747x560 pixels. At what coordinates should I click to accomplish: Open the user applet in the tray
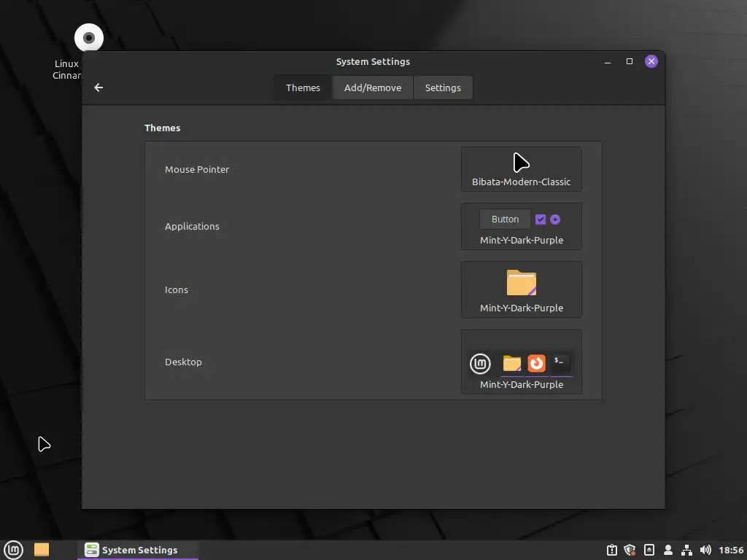click(x=668, y=550)
